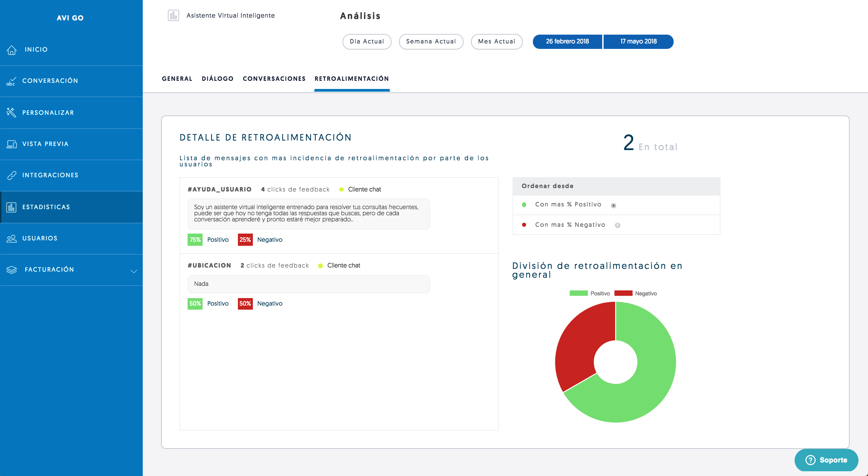Screen dimensions: 868x476
Task: Click the chart icon beside Asistente Virtual Inteligente
Action: pos(173,15)
